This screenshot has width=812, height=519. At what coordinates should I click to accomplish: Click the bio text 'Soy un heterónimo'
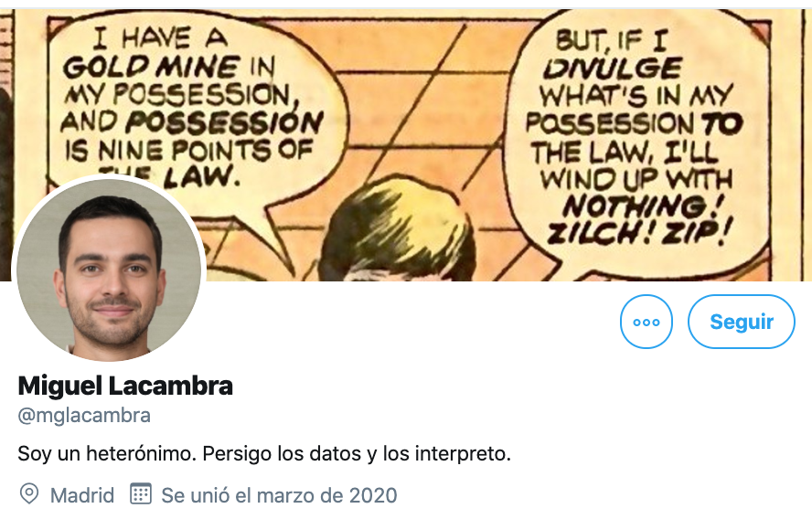(107, 453)
